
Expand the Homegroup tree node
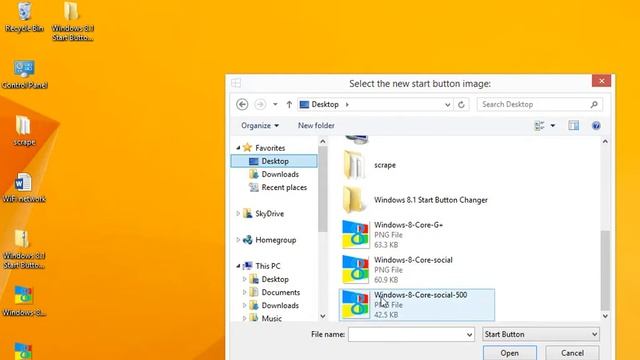click(238, 240)
